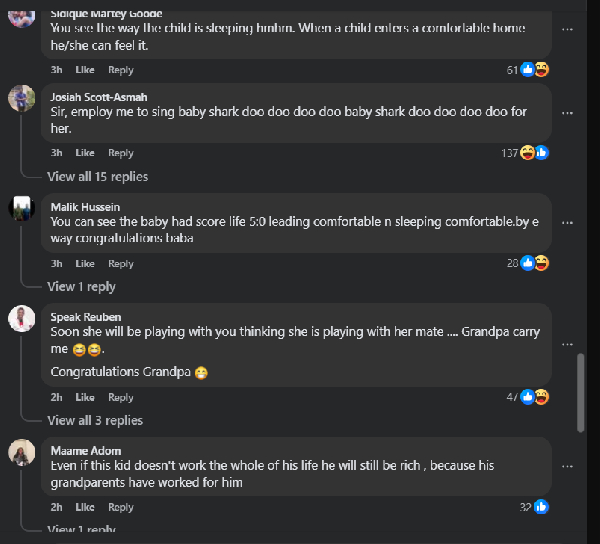Expand View 1 reply under Malik Hussein
The width and height of the screenshot is (600, 544).
point(81,287)
